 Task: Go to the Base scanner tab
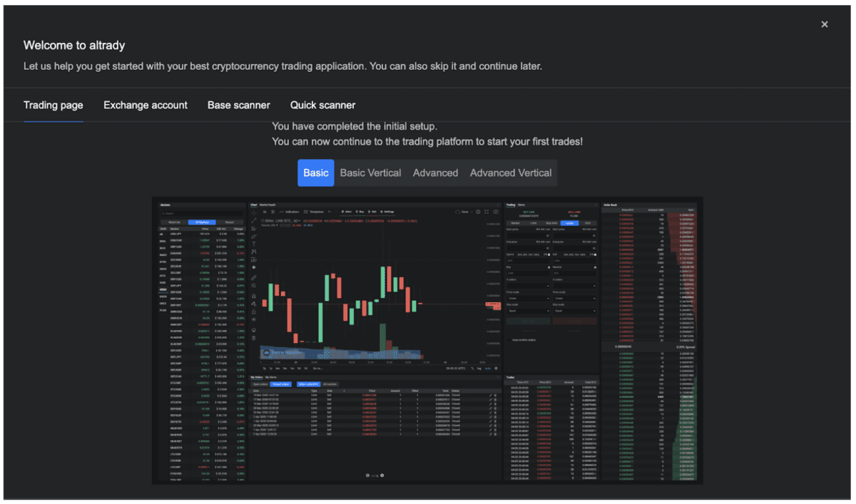tap(239, 105)
